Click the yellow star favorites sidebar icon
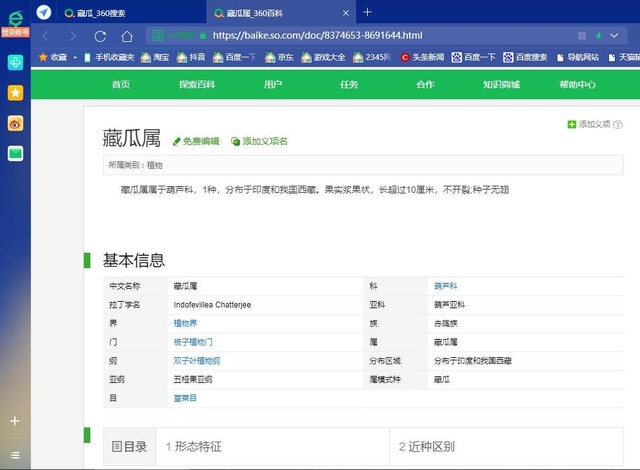The image size is (640, 470). tap(15, 93)
